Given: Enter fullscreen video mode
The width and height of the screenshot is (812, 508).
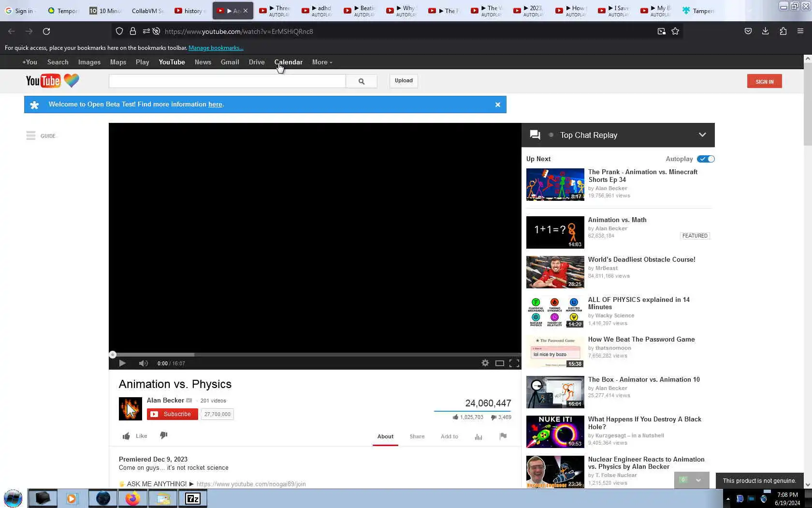Looking at the screenshot, I should tap(514, 363).
